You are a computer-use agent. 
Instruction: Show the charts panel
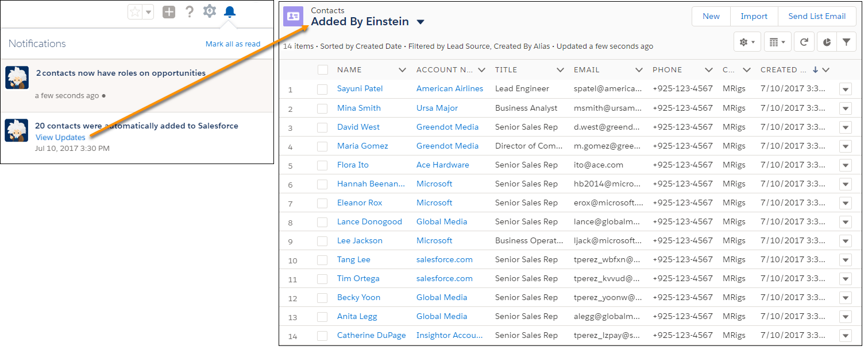(826, 42)
